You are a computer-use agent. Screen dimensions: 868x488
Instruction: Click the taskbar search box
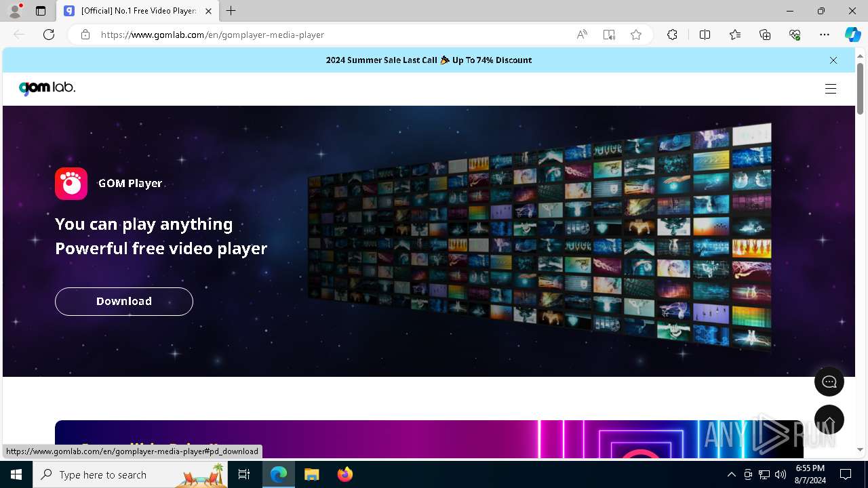point(130,474)
